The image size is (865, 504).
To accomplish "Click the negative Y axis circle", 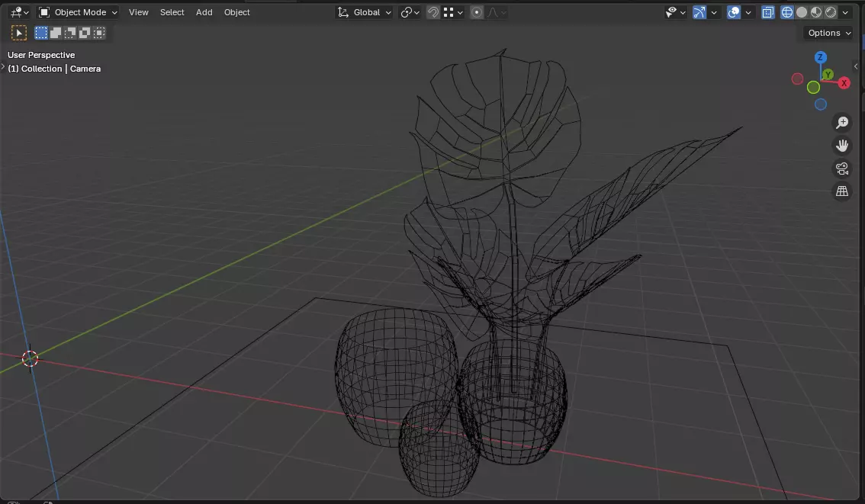I will [813, 87].
